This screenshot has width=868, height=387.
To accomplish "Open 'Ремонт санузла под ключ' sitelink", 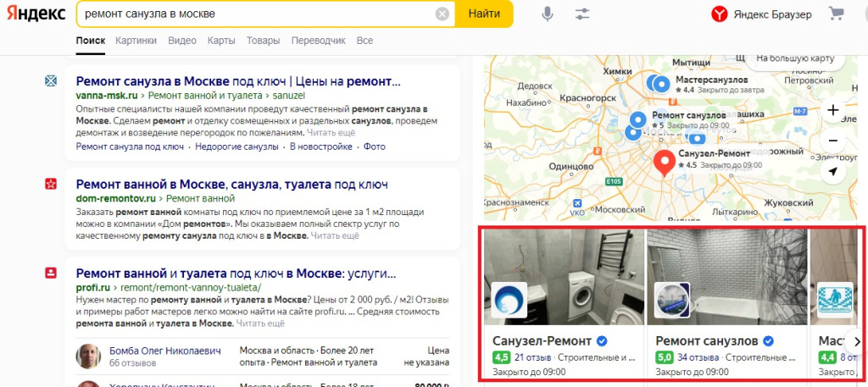I will pyautogui.click(x=130, y=147).
